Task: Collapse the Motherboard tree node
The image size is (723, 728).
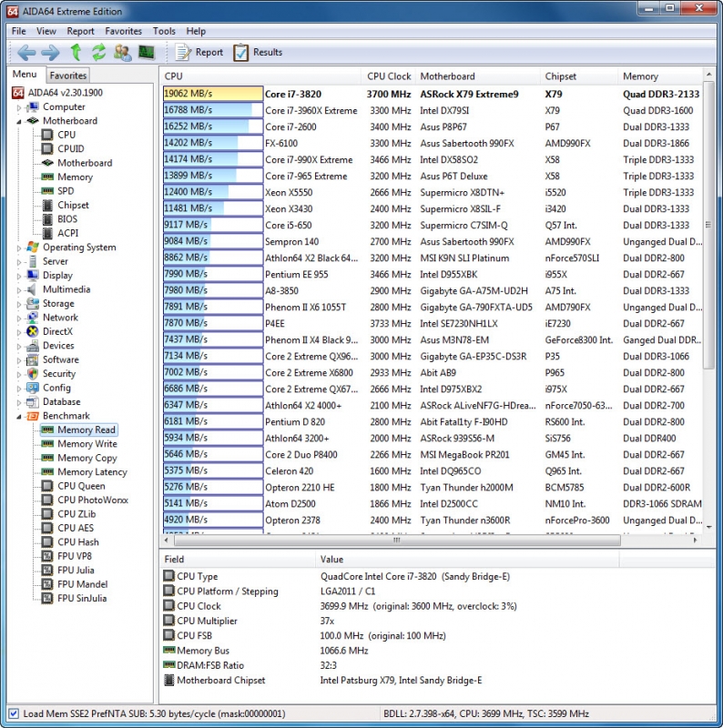Action: [19, 121]
